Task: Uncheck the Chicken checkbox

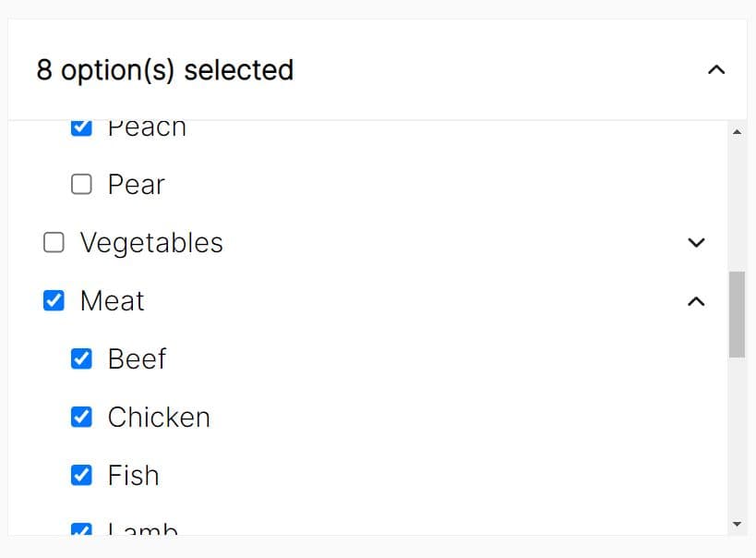Action: click(x=81, y=418)
